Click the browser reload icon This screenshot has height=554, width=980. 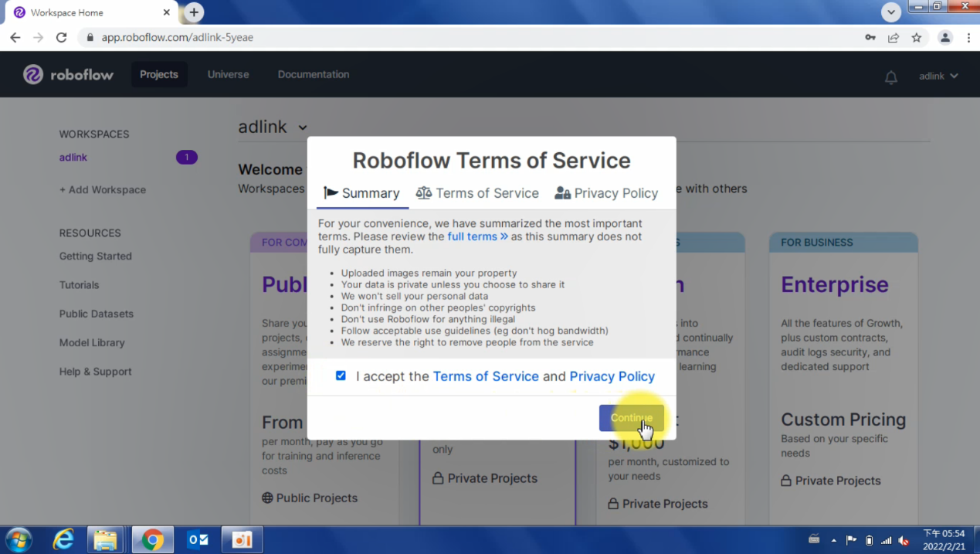pyautogui.click(x=62, y=37)
